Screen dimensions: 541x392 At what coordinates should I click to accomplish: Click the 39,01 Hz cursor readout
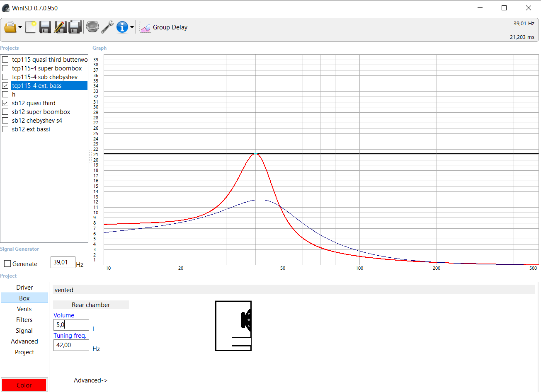524,24
